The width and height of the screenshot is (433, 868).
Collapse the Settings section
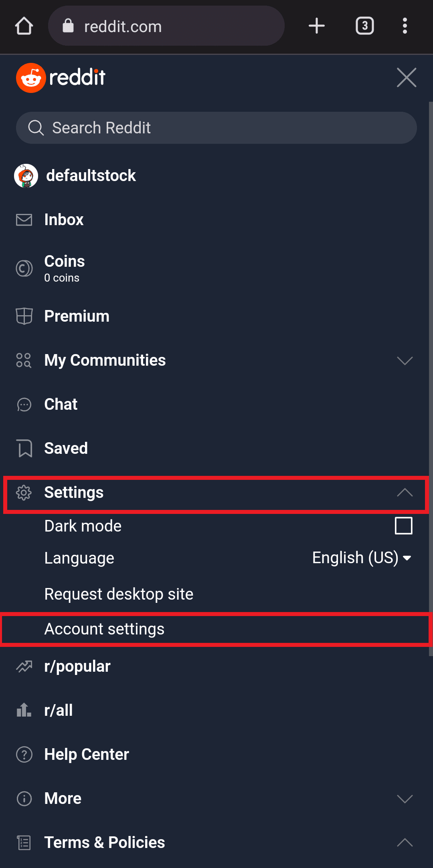coord(405,492)
